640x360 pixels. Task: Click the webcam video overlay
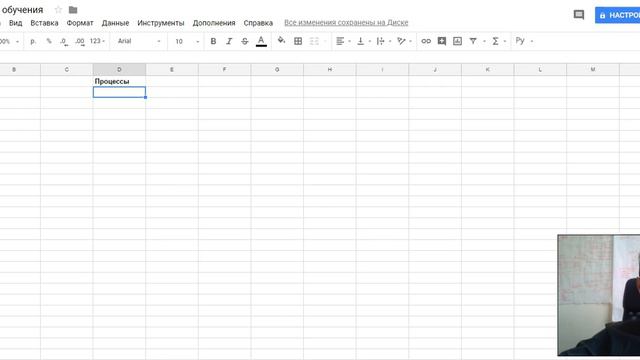tap(599, 295)
